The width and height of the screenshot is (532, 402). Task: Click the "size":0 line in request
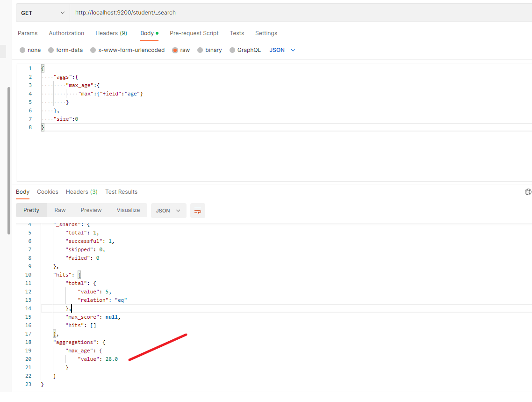click(66, 119)
